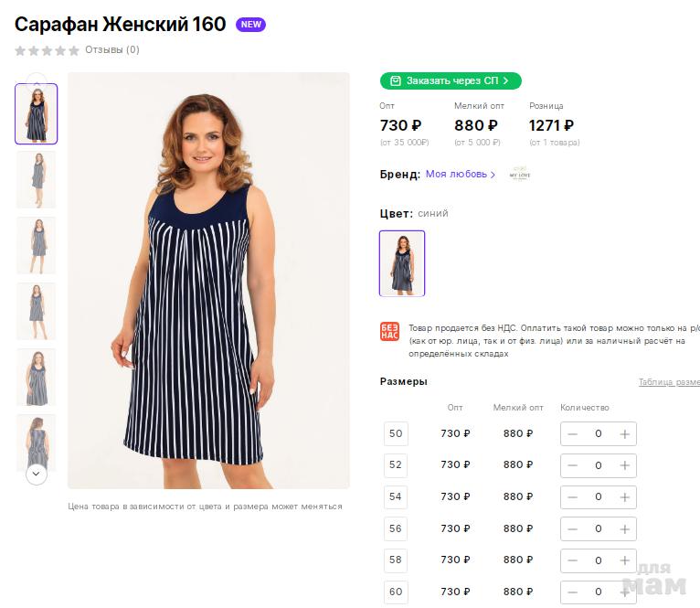Open the size chart 'Таблица размеров' link

click(x=669, y=382)
